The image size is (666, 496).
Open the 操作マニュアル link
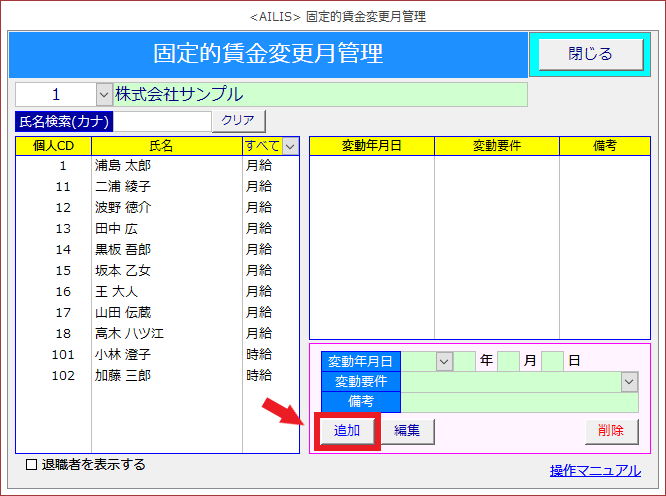click(595, 470)
